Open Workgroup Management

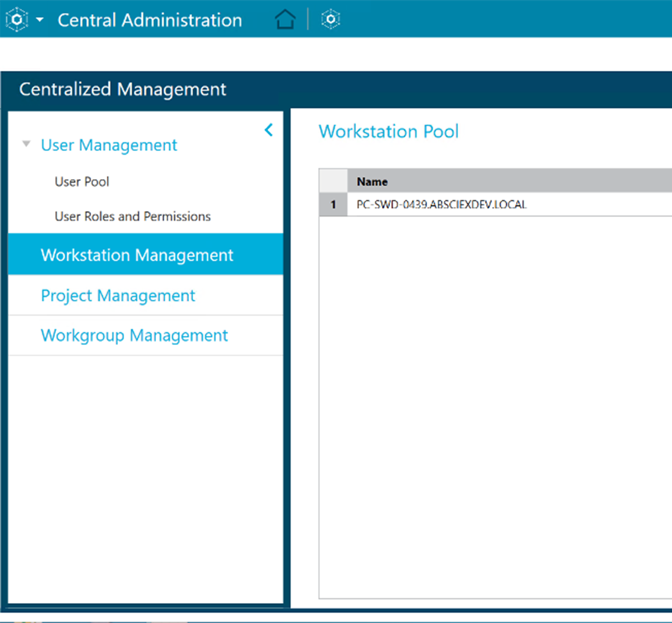point(146,335)
